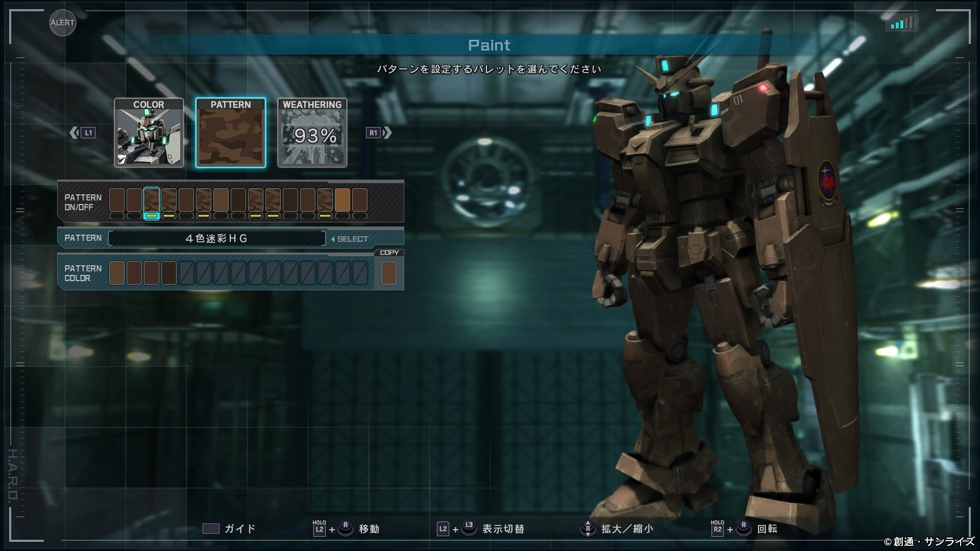980x551 pixels.
Task: Open the COLOR tab
Action: 149,133
